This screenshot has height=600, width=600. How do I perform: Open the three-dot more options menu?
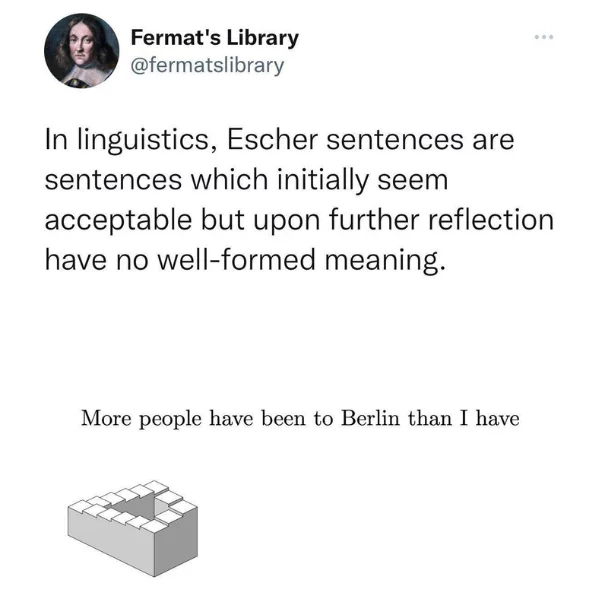[543, 39]
